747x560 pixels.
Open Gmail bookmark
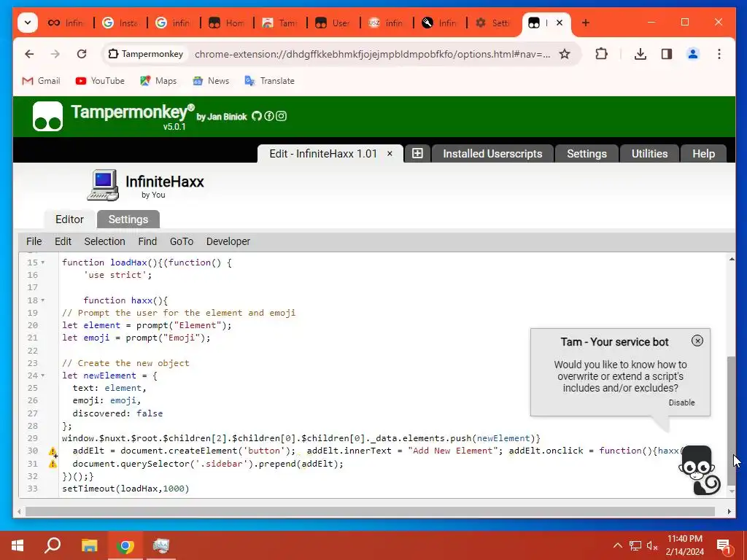point(42,81)
